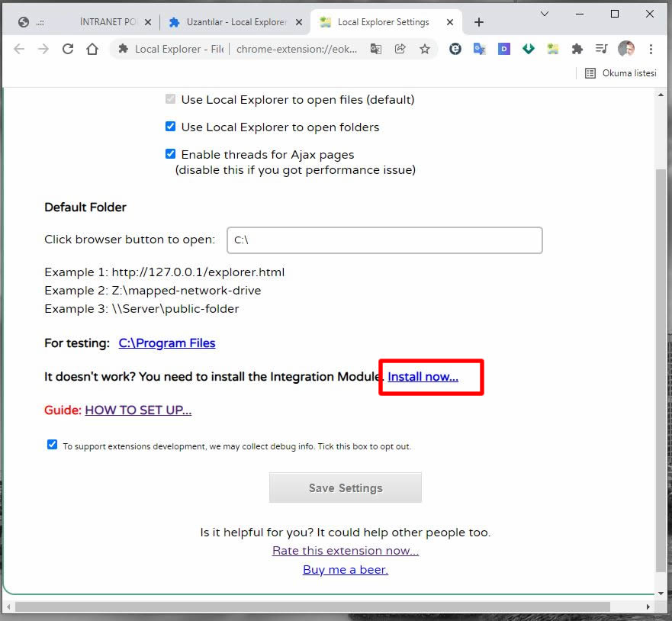Disable 'Enable threads for Ajax pages' checkbox
672x621 pixels.
[x=170, y=154]
